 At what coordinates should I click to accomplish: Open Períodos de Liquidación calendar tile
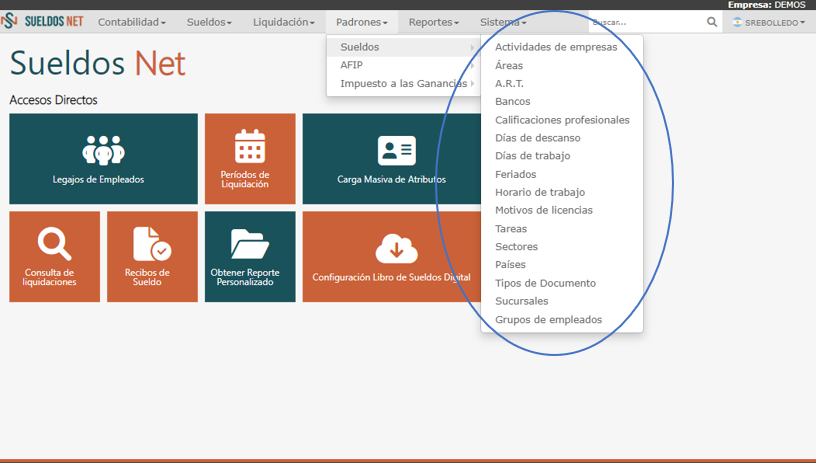tap(250, 159)
